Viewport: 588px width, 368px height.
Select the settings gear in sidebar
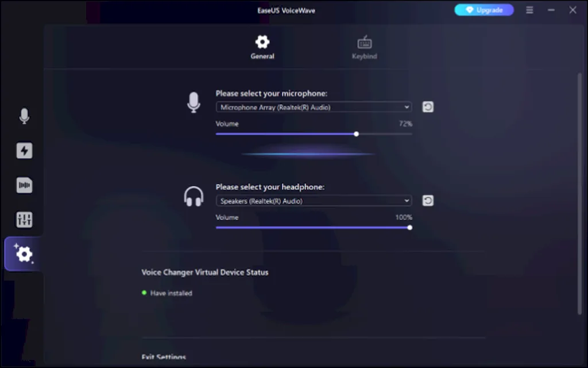coord(23,254)
